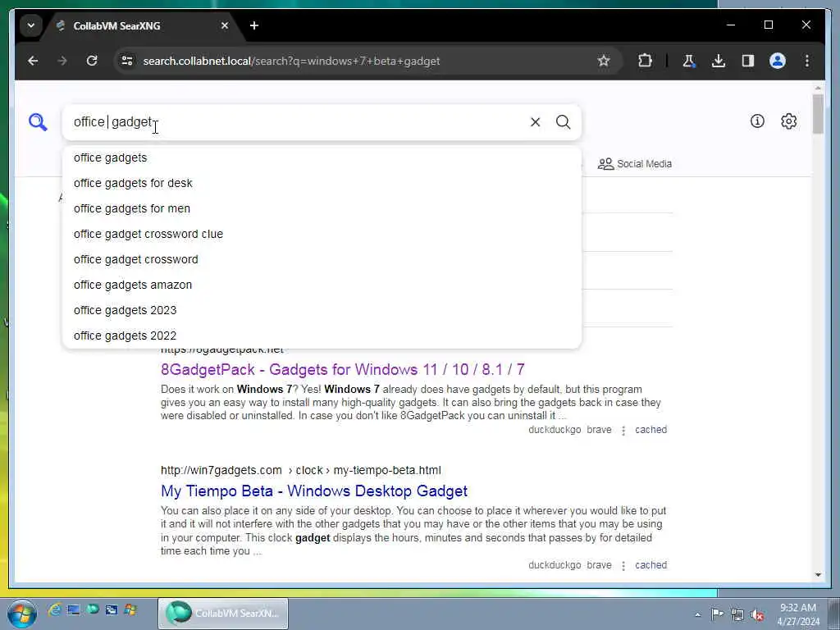
Task: Open a new browser tab
Action: coord(254,25)
